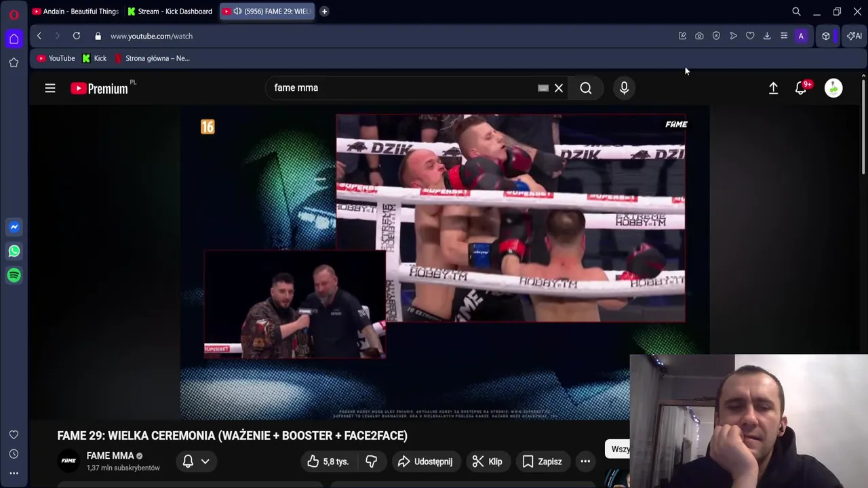Submit YouTube search with magnifier button
Image resolution: width=868 pixels, height=488 pixels.
click(586, 88)
